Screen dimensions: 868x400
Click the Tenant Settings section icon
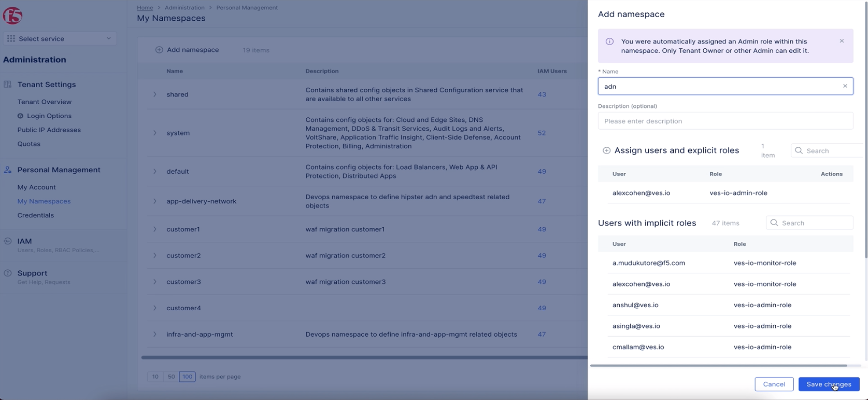point(8,85)
